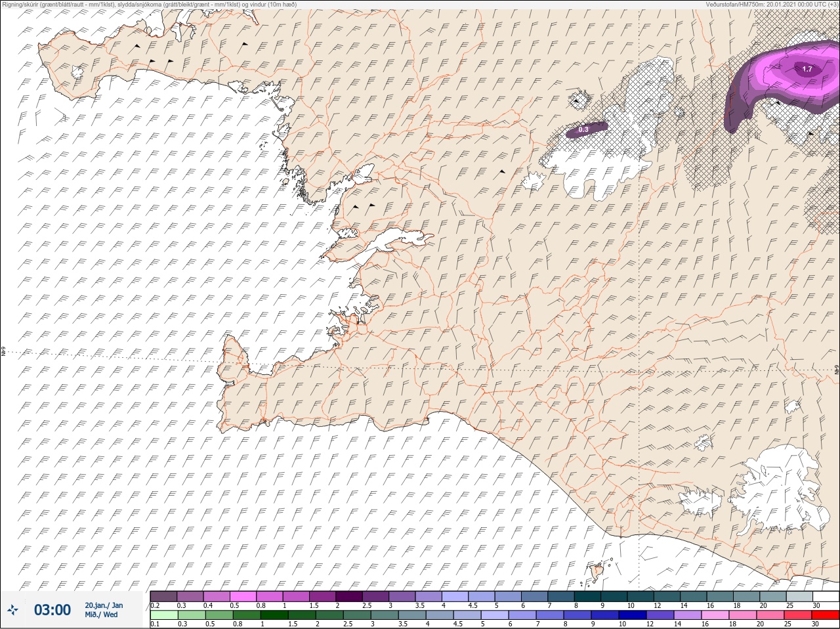The width and height of the screenshot is (840, 629).
Task: Click the 03:00 forecast time display
Action: click(52, 610)
